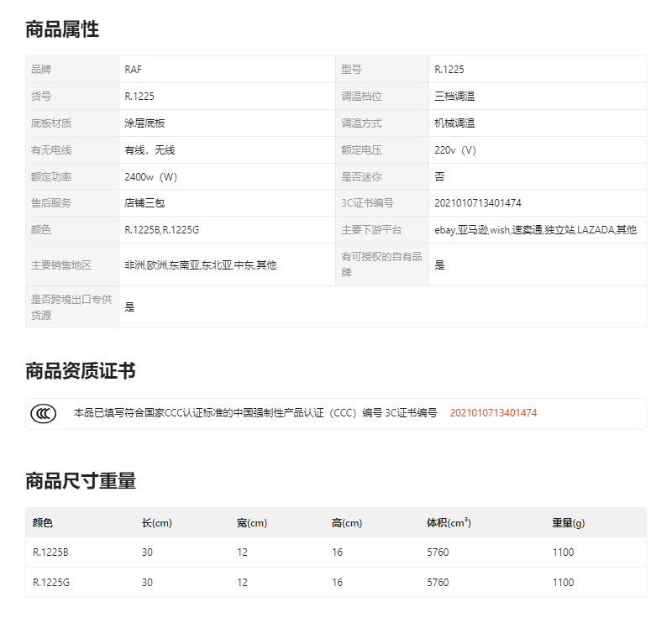Open the orange 3C certificate number link
Image resolution: width=672 pixels, height=623 pixels.
click(x=493, y=413)
